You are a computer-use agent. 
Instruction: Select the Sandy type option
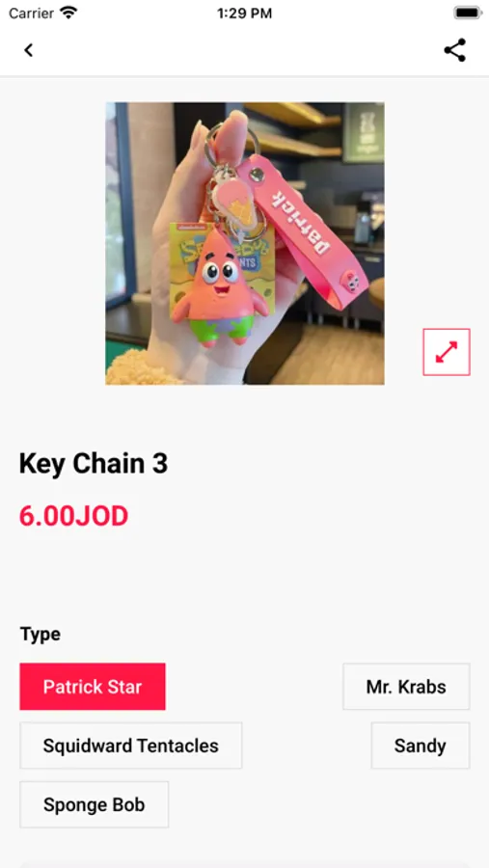click(x=421, y=746)
